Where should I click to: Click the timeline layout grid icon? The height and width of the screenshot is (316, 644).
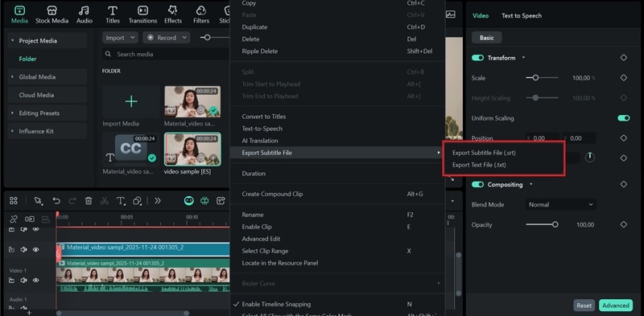tap(14, 200)
